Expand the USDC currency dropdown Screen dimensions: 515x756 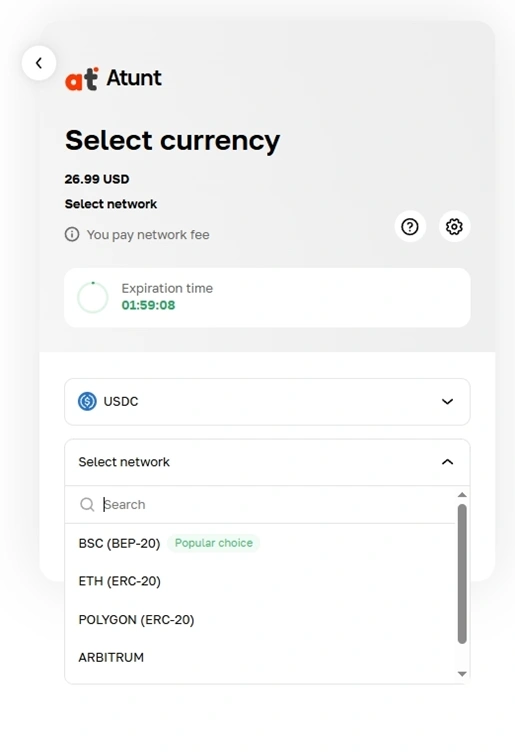(267, 402)
